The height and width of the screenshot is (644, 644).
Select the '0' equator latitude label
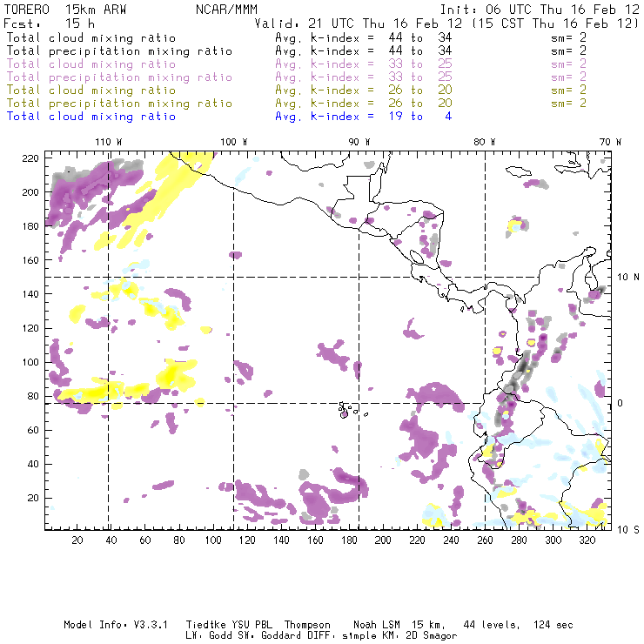pos(621,403)
